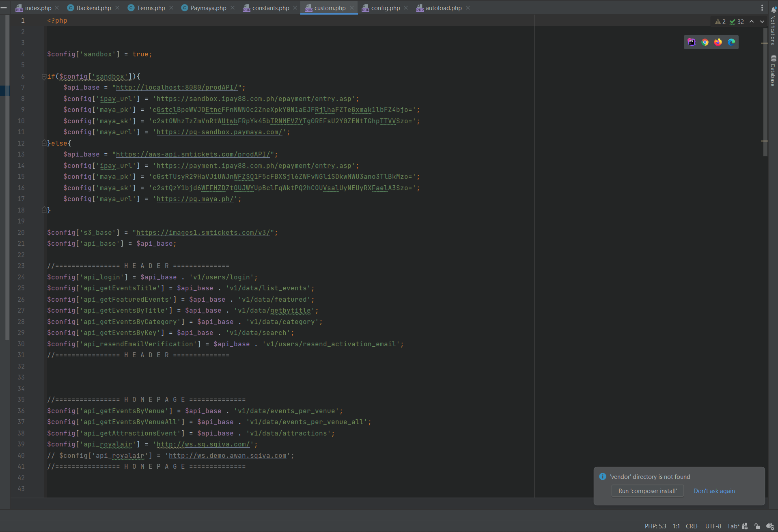Collapse the if sandbox code block
The height and width of the screenshot is (532, 778).
(x=44, y=77)
